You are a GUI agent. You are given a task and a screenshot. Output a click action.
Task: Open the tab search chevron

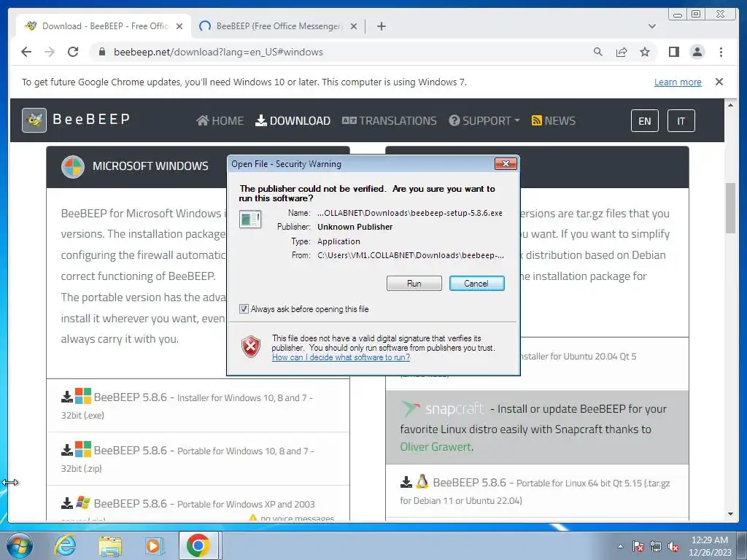[652, 26]
